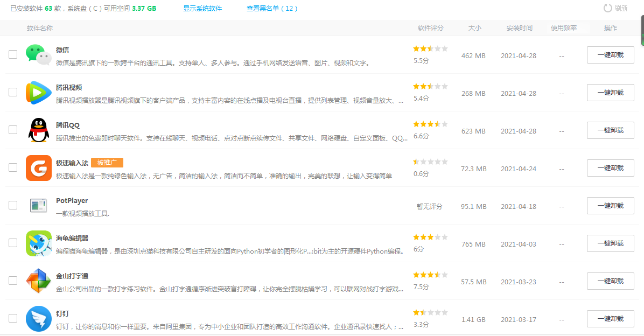Click the 钉钉 software name
This screenshot has height=336, width=644.
coord(62,314)
